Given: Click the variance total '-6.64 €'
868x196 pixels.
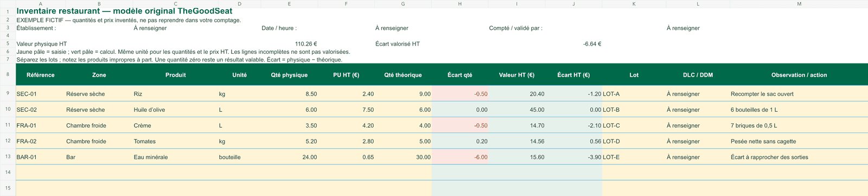Looking at the screenshot, I should tap(592, 44).
